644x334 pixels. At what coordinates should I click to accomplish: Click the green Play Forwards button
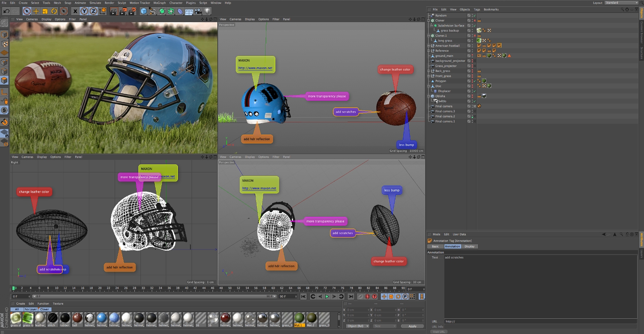pyautogui.click(x=327, y=297)
